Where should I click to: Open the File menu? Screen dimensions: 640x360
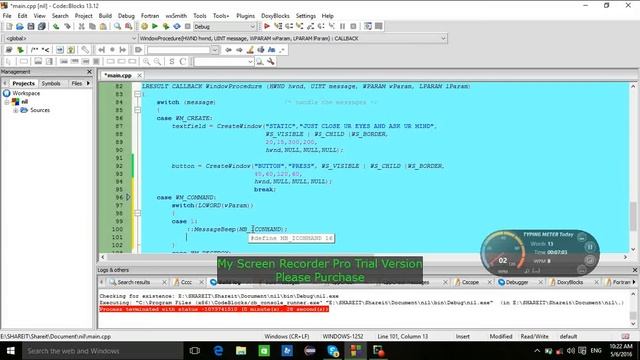[7, 16]
